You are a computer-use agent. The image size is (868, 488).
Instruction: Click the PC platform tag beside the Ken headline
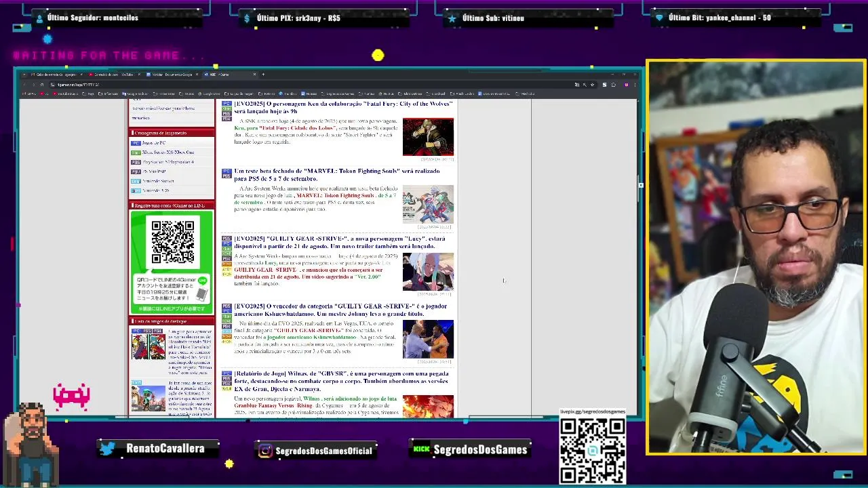pyautogui.click(x=226, y=104)
